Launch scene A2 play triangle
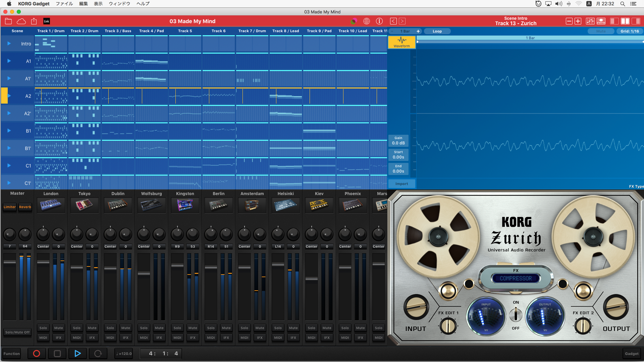Image resolution: width=644 pixels, height=362 pixels. [9, 96]
